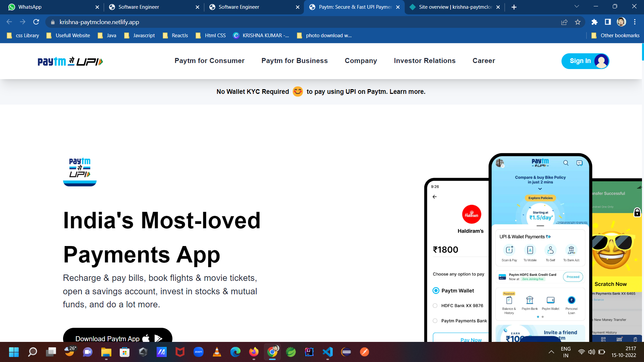The height and width of the screenshot is (362, 644).
Task: Click the smiling emoji in KYC banner
Action: pyautogui.click(x=298, y=92)
